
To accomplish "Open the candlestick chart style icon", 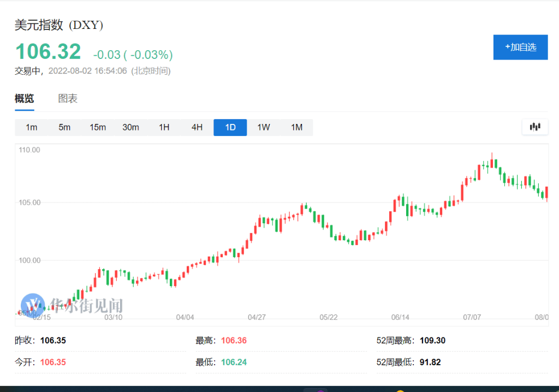I will click(534, 127).
